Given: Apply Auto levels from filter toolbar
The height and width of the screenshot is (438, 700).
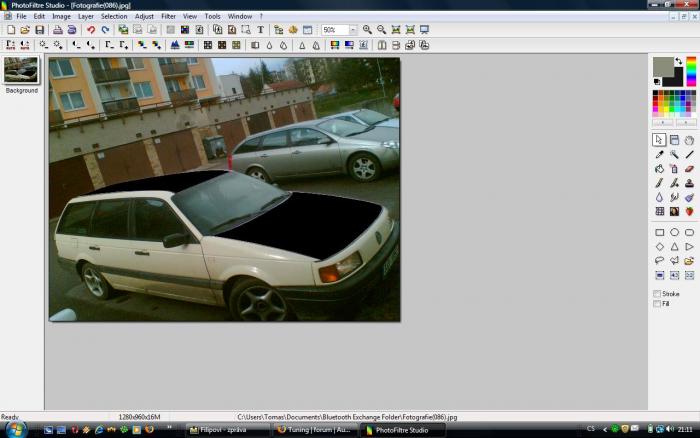Looking at the screenshot, I should (11, 45).
